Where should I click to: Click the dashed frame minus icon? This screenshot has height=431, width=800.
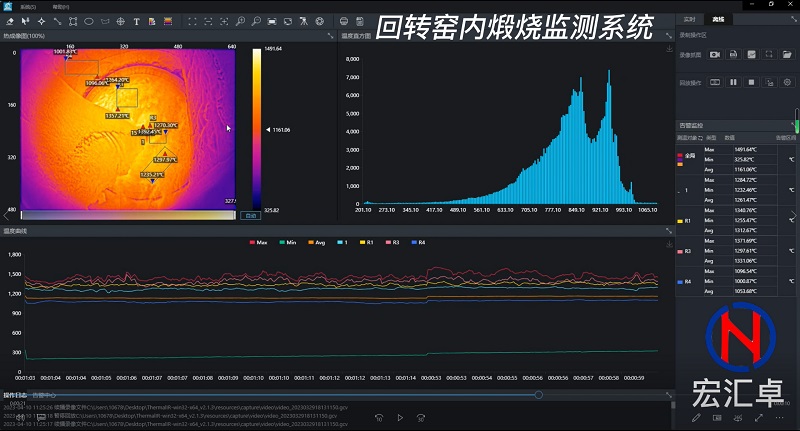click(x=208, y=21)
